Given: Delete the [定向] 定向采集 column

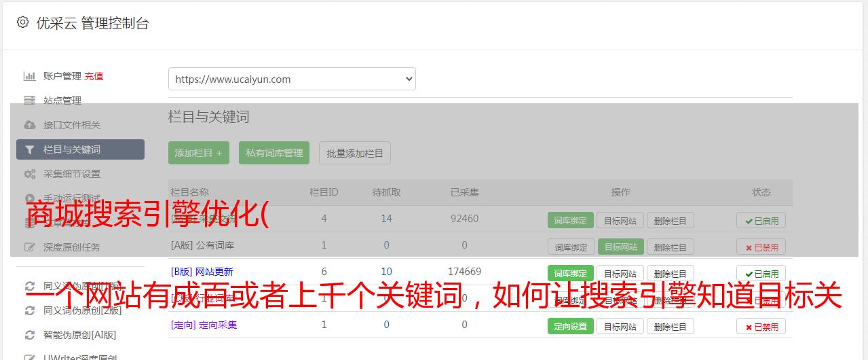Looking at the screenshot, I should [670, 326].
